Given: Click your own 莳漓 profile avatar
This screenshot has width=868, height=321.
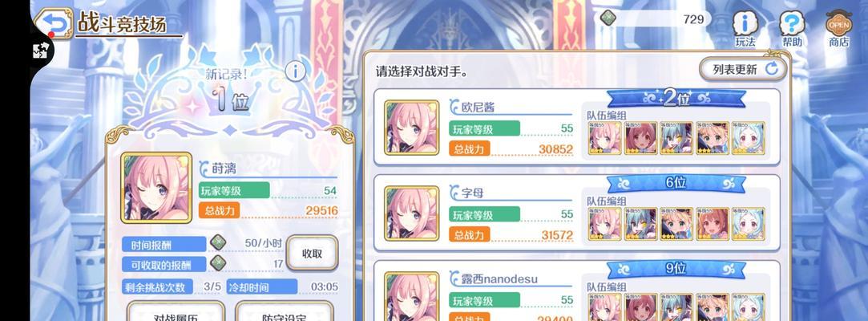Looking at the screenshot, I should click(156, 188).
